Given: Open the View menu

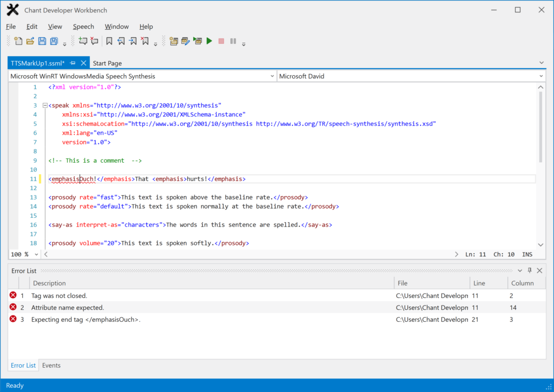Looking at the screenshot, I should pyautogui.click(x=55, y=26).
